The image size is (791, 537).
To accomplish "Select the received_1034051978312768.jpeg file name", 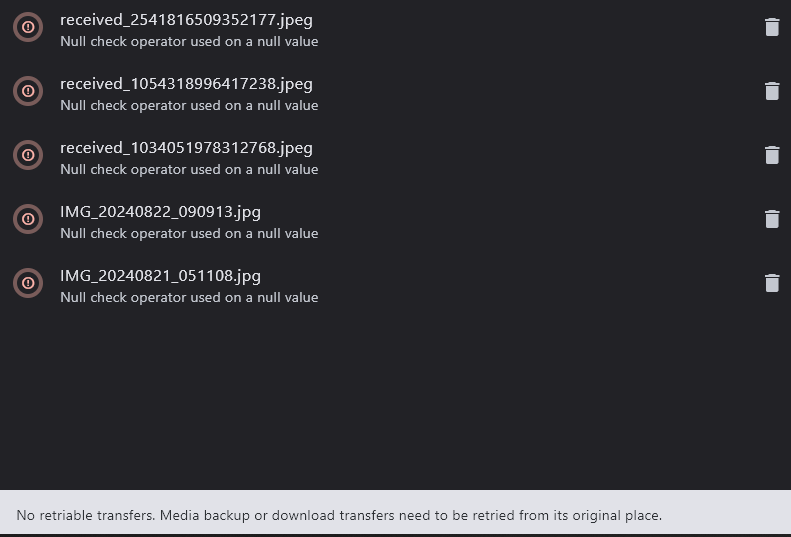I will [x=186, y=148].
